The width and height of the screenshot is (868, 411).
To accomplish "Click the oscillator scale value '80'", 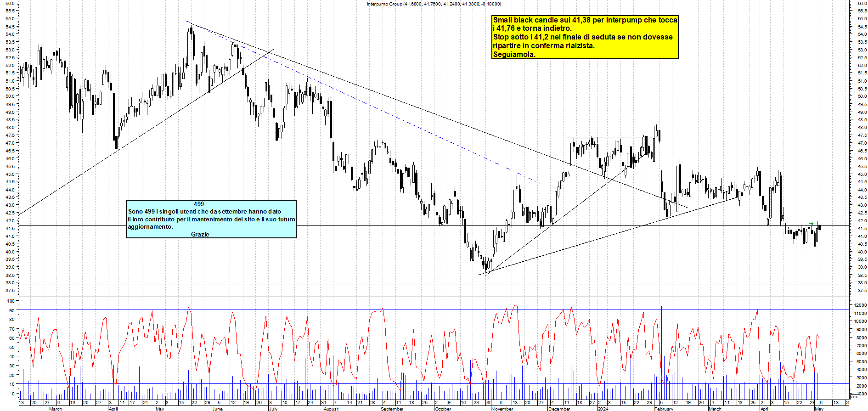I will pos(11,320).
